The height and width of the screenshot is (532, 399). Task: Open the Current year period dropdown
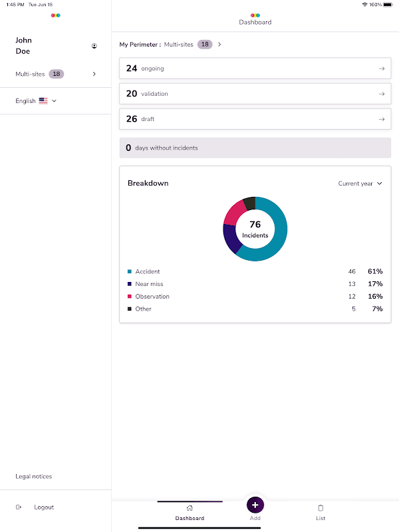(x=360, y=184)
